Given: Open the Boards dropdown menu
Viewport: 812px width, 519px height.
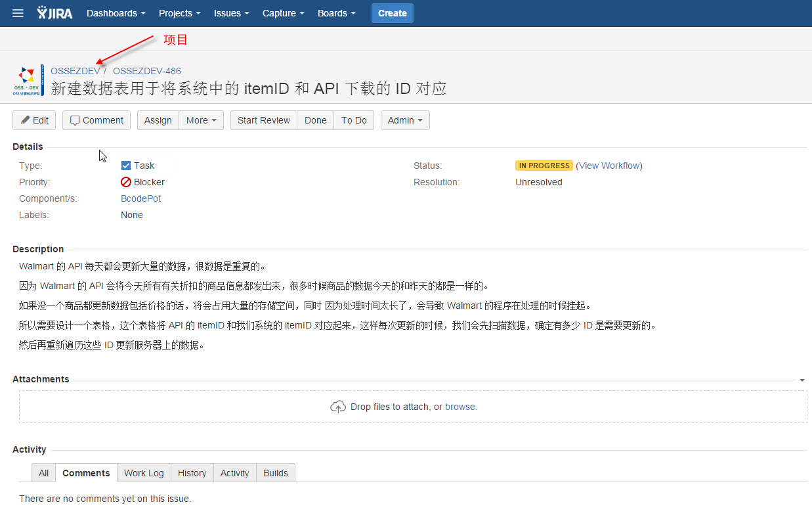Looking at the screenshot, I should point(337,13).
